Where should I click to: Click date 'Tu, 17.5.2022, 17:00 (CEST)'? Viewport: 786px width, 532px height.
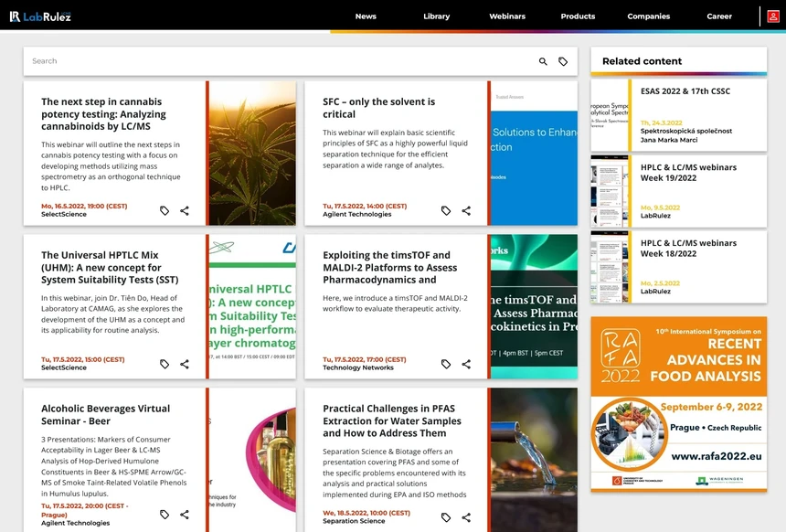pos(365,359)
